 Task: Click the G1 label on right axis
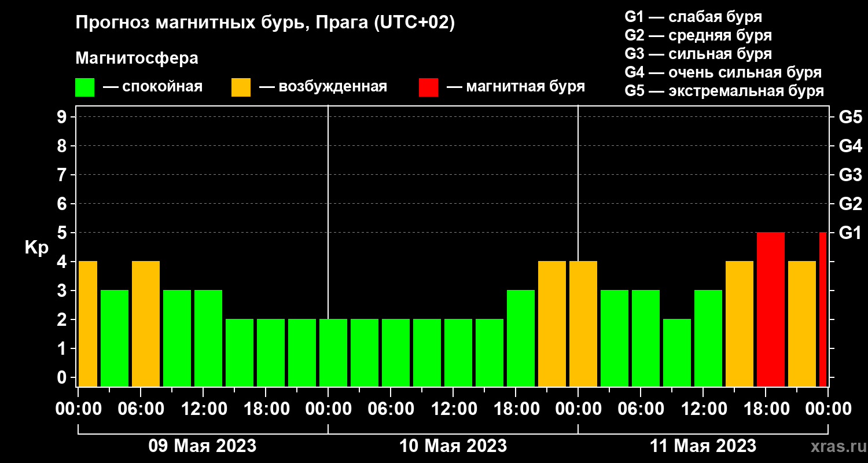click(x=850, y=233)
